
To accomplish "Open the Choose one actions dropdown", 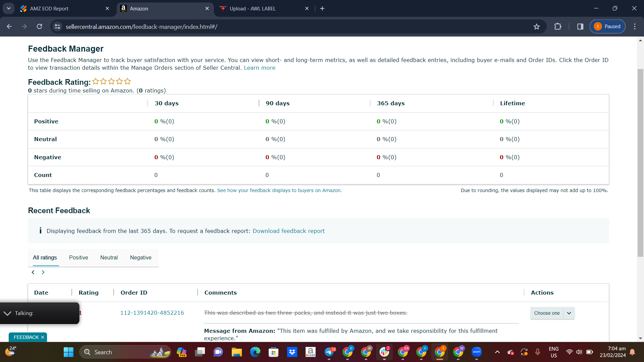I will [x=547, y=313].
